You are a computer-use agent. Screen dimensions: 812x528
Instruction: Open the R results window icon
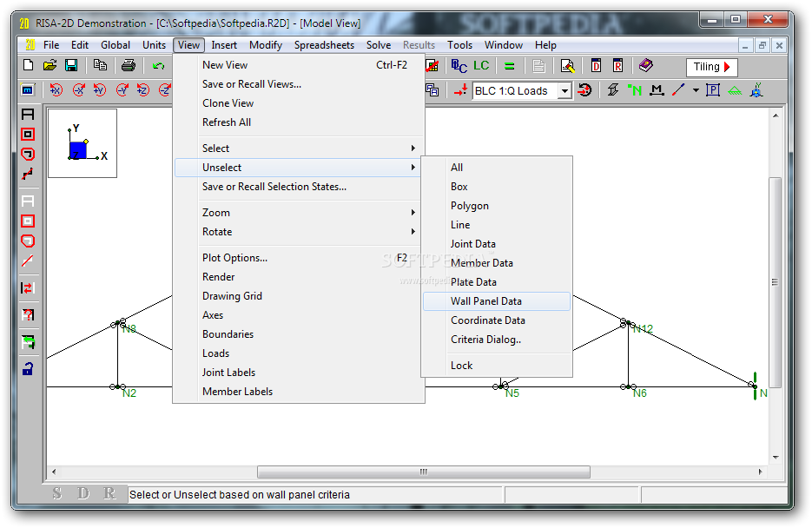(617, 66)
